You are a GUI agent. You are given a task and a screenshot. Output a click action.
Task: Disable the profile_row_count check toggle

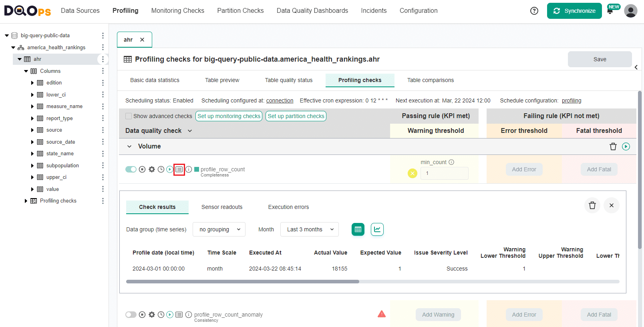[x=131, y=169]
